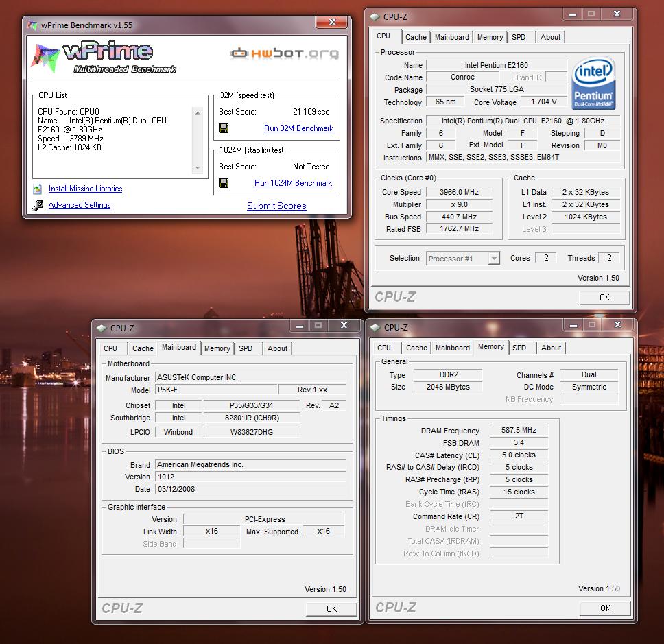Open SPD tab in Memory CPU-Z window
Viewport: 664px width, 644px height.
[519, 348]
